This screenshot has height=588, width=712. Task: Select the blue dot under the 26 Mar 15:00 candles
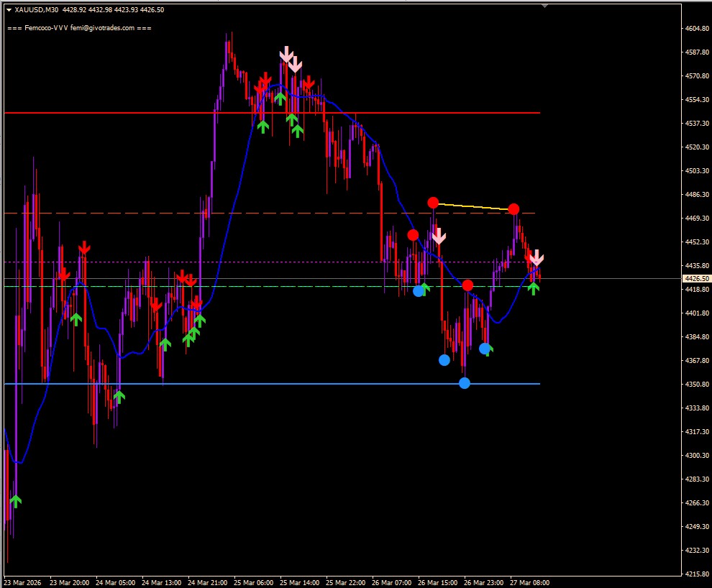tap(444, 359)
